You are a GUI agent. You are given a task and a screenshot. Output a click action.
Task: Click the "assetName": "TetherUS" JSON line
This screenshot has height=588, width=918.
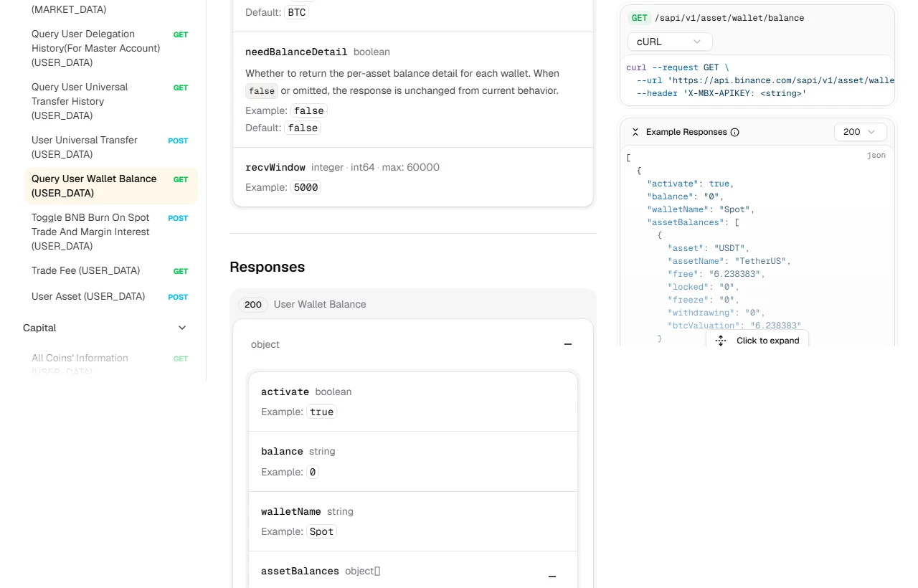click(729, 261)
